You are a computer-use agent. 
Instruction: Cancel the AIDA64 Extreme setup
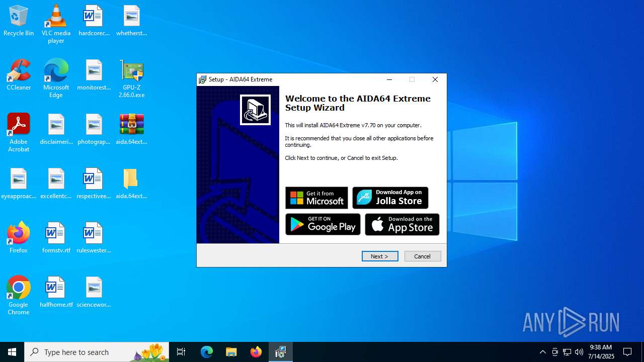pos(423,256)
